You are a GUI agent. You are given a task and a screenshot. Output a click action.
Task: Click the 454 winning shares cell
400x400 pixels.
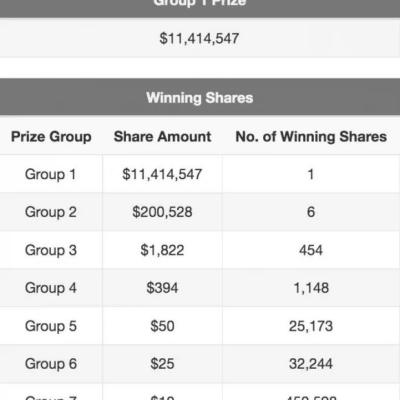click(x=311, y=250)
